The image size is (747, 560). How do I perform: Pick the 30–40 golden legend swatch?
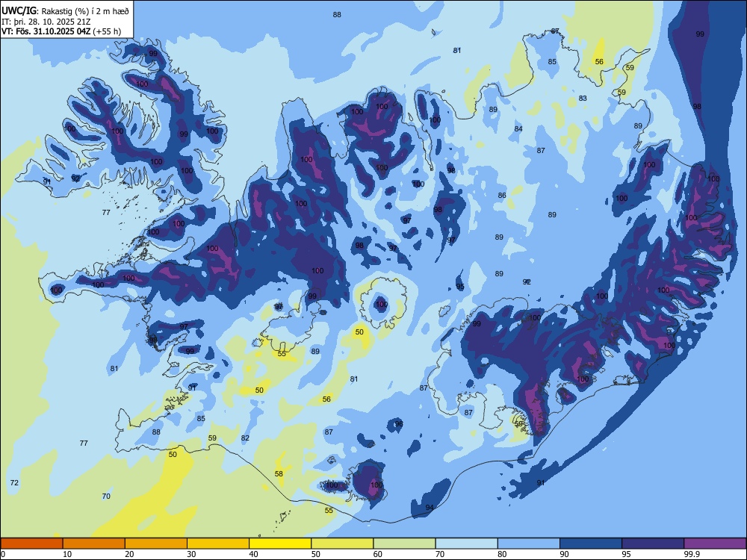(218, 544)
